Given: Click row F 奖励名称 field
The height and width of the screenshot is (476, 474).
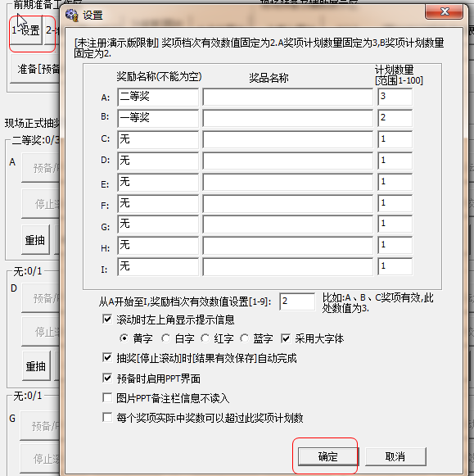Looking at the screenshot, I should [x=158, y=203].
